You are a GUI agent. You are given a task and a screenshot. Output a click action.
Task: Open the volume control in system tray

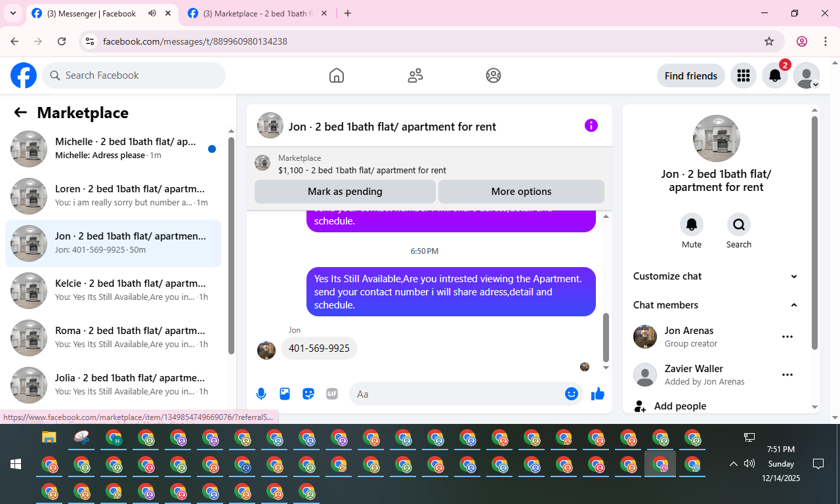(749, 464)
